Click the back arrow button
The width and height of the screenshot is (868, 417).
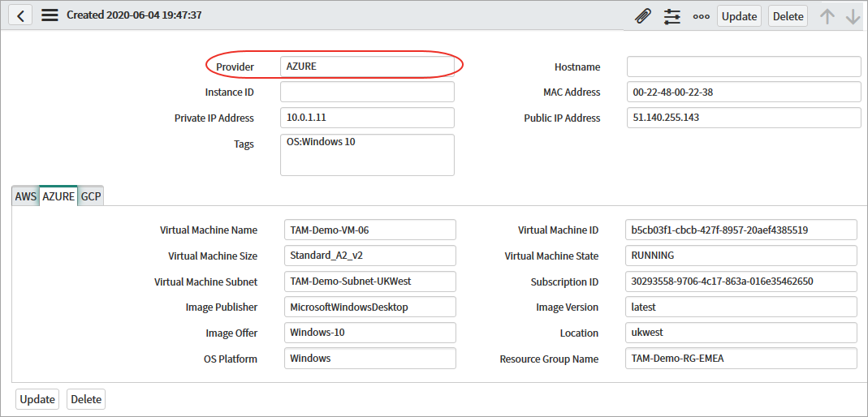tap(20, 15)
